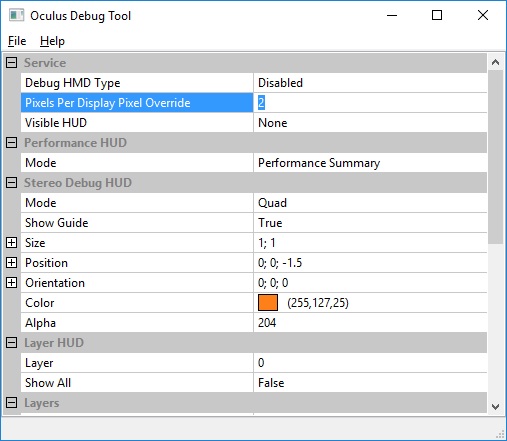Click the False value for Show All
Viewport: 507px width, 441px height.
(271, 383)
